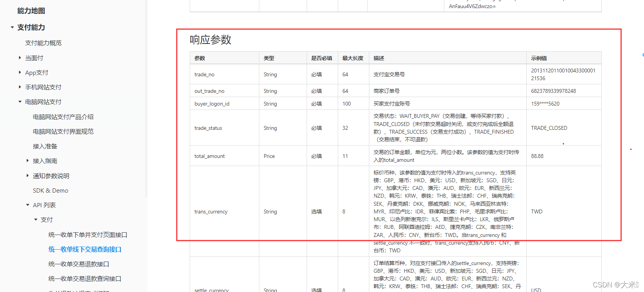
Task: Click 接入指南 sidebar label
Action: (x=45, y=161)
